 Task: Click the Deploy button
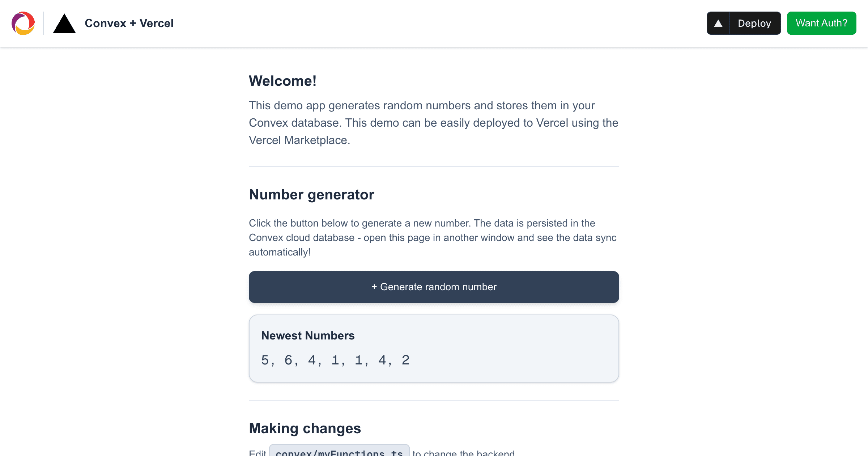tap(744, 23)
